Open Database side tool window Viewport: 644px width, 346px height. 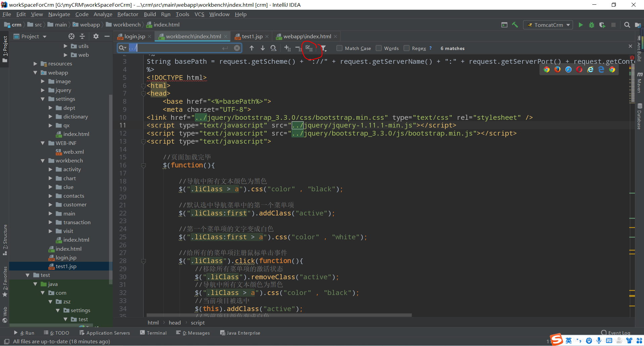click(639, 116)
